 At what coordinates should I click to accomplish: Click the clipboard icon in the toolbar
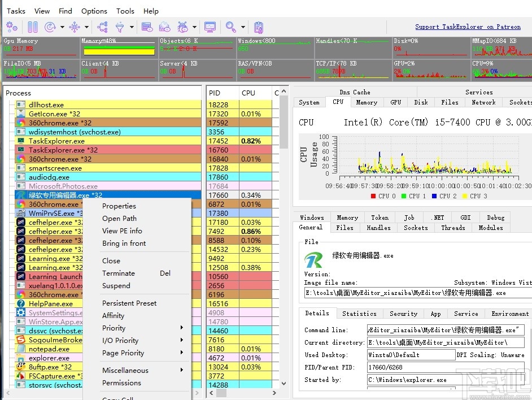click(x=259, y=27)
